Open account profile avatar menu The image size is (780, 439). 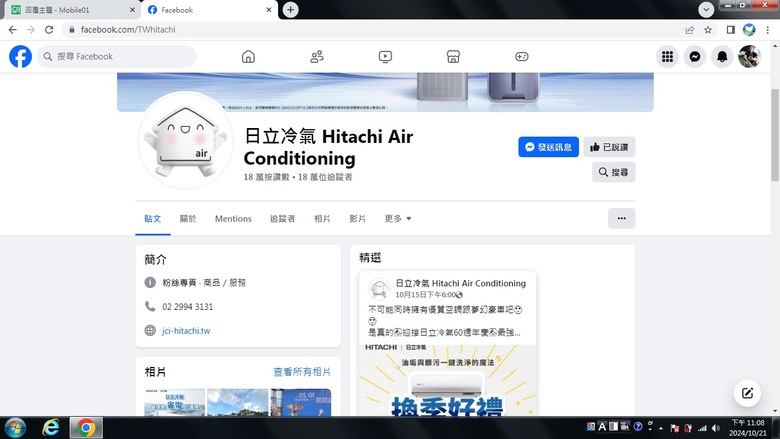click(749, 57)
